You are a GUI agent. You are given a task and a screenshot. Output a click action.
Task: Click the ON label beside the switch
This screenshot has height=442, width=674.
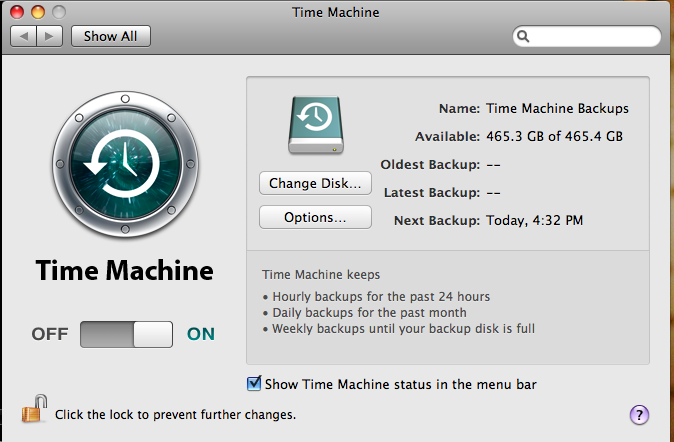tap(201, 334)
